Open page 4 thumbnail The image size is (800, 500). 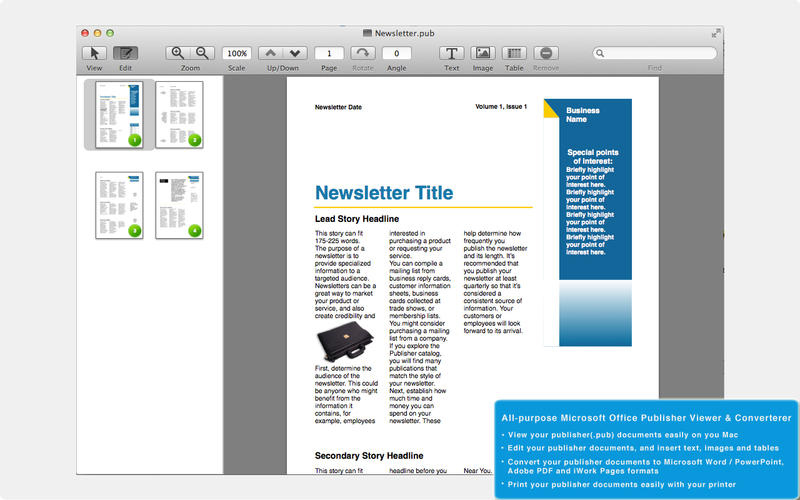coord(179,204)
